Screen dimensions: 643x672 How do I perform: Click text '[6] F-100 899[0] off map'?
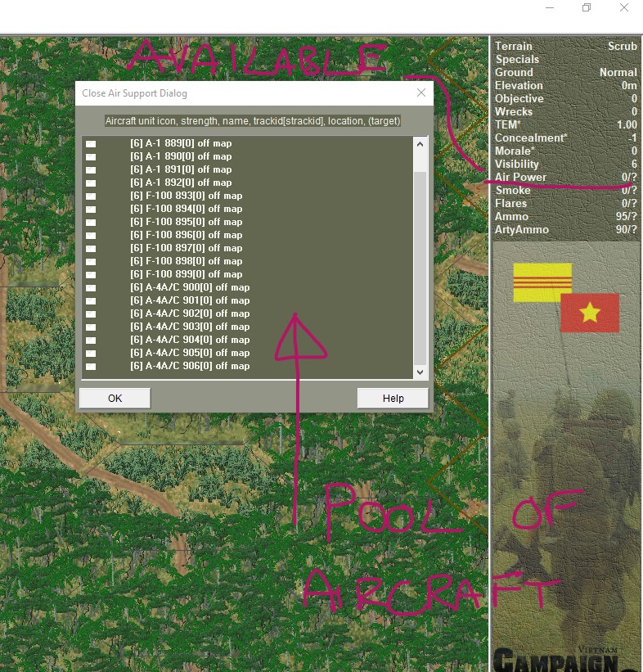coord(187,274)
